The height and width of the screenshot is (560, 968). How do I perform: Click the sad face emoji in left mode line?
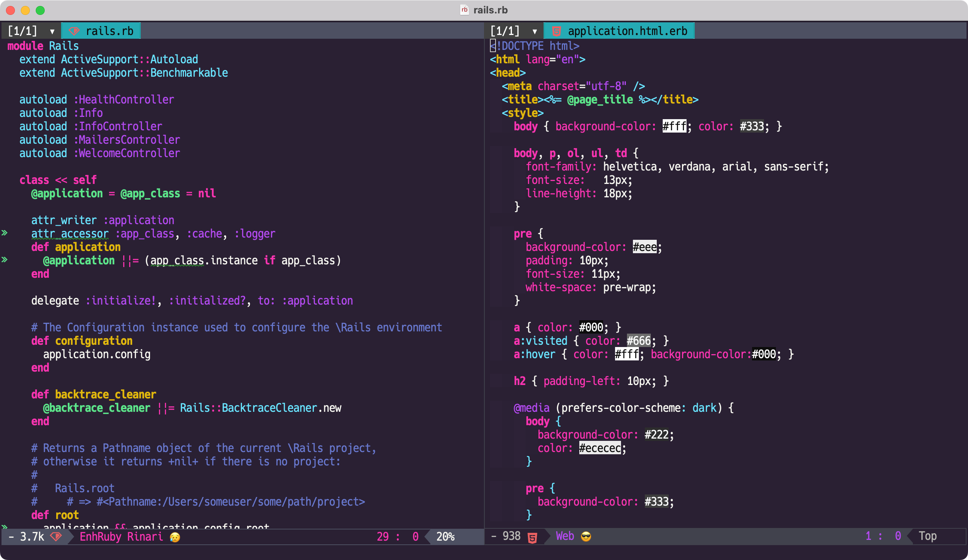[x=175, y=537]
